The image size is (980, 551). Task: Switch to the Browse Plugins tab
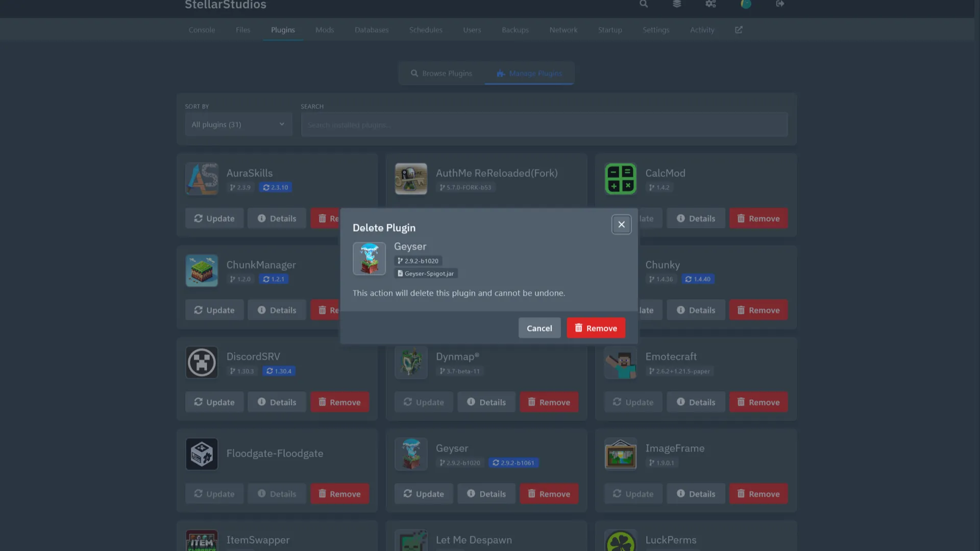point(442,73)
